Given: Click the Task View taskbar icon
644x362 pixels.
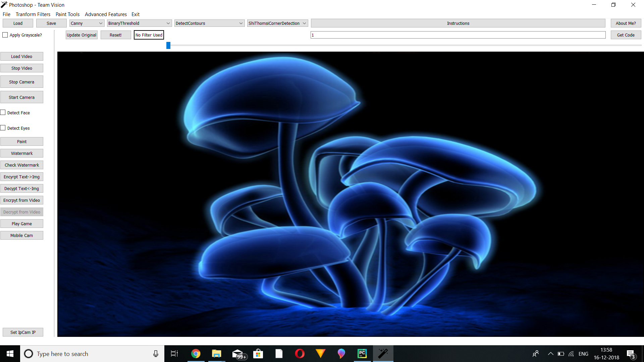Looking at the screenshot, I should [174, 354].
